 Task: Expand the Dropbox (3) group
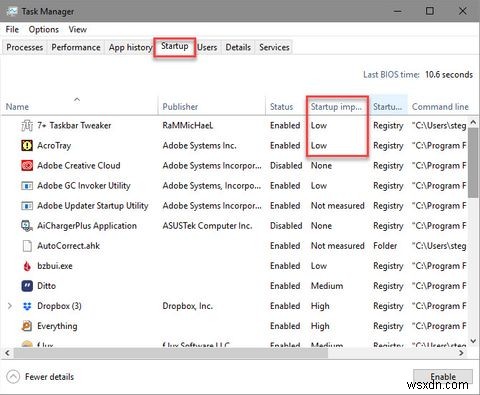[x=10, y=306]
